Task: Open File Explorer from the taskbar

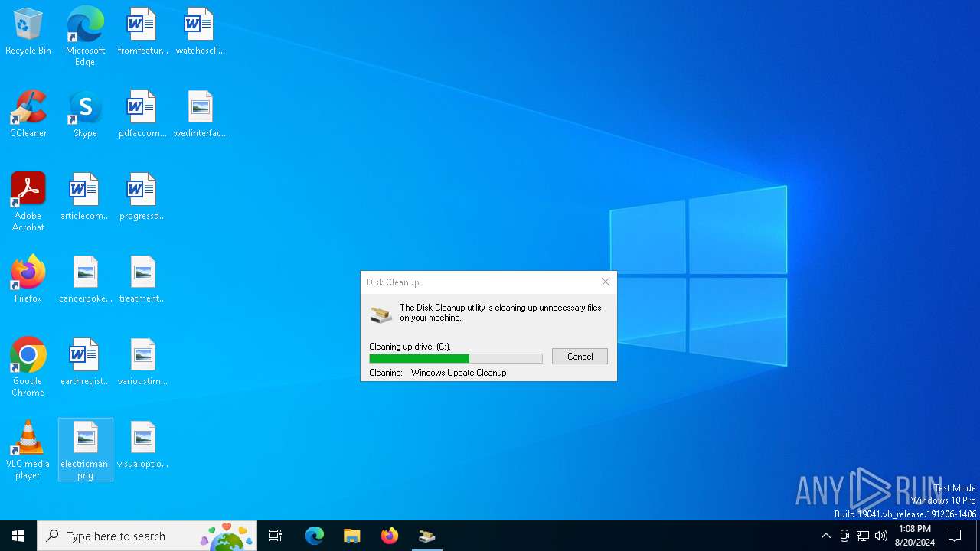Action: [x=351, y=536]
